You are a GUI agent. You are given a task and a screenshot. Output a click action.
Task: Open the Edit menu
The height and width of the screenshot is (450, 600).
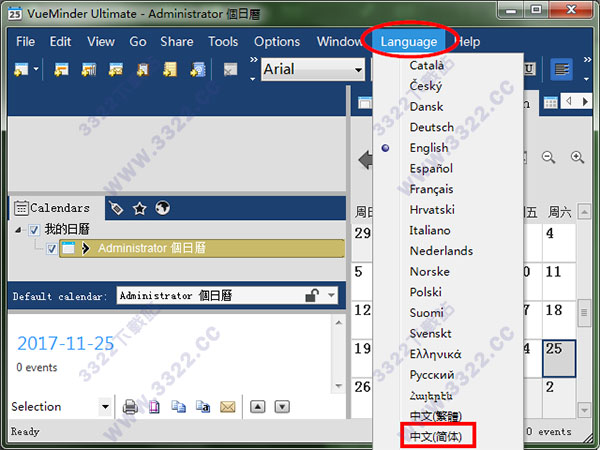point(60,41)
